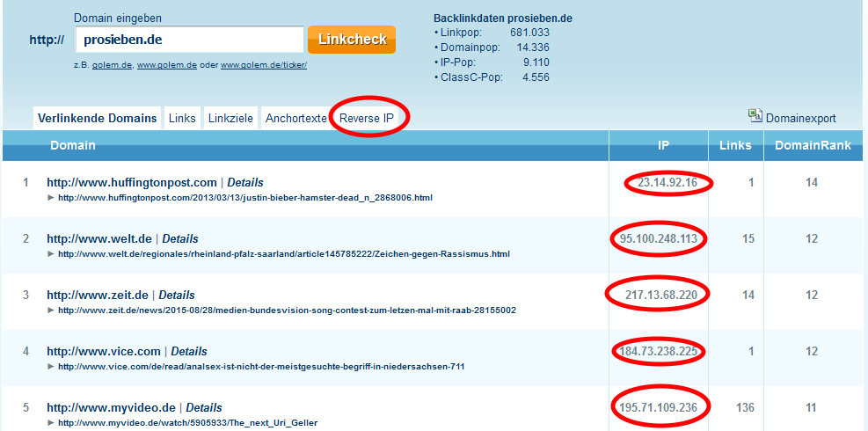The height and width of the screenshot is (431, 868).
Task: Click the Linkpop value 681.033
Action: (x=529, y=33)
